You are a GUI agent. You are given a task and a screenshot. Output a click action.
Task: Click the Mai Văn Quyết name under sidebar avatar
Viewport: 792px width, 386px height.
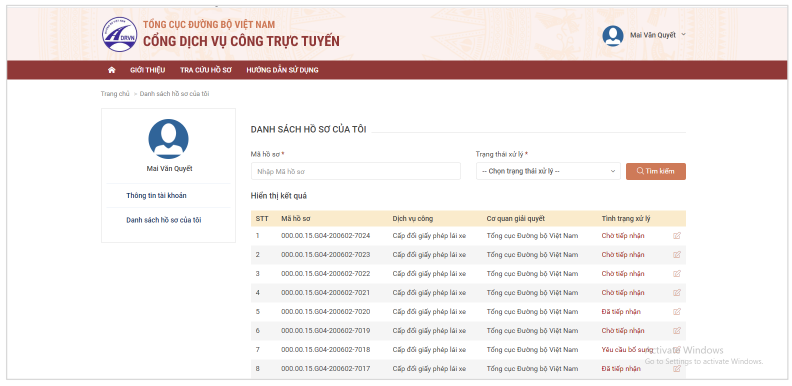169,169
